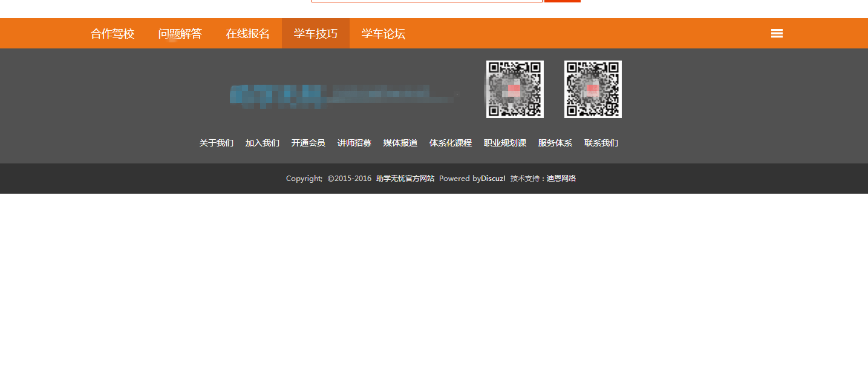Go to 在线报名 registration
The height and width of the screenshot is (388, 868).
pyautogui.click(x=248, y=33)
